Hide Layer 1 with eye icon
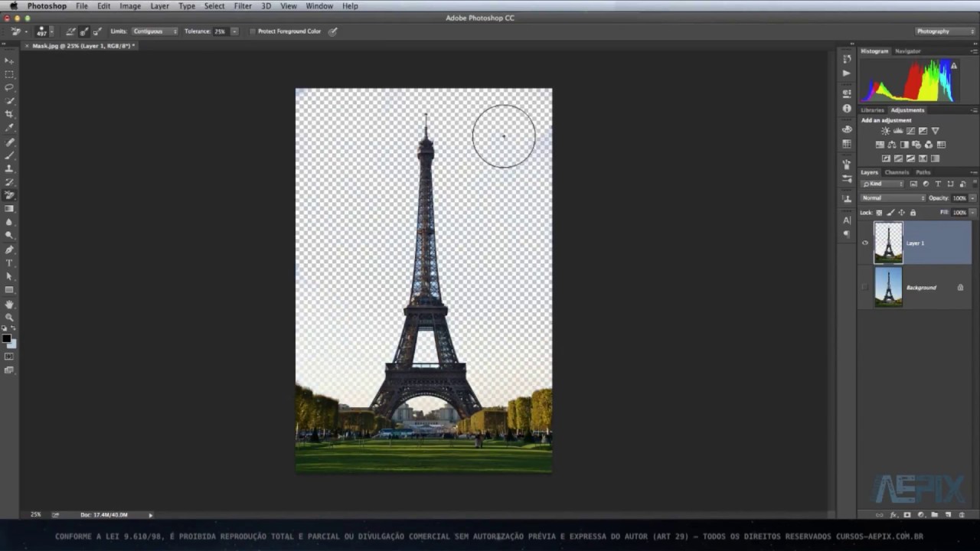Image resolution: width=980 pixels, height=551 pixels. [865, 243]
